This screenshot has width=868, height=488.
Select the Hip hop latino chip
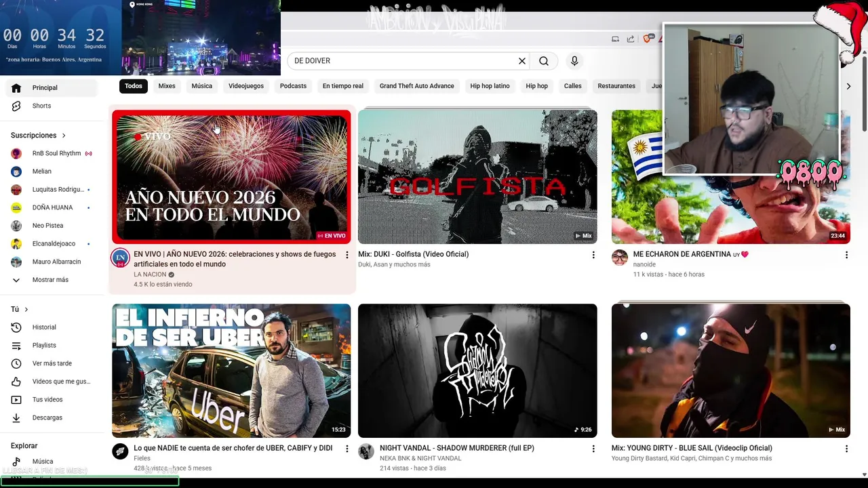click(490, 86)
